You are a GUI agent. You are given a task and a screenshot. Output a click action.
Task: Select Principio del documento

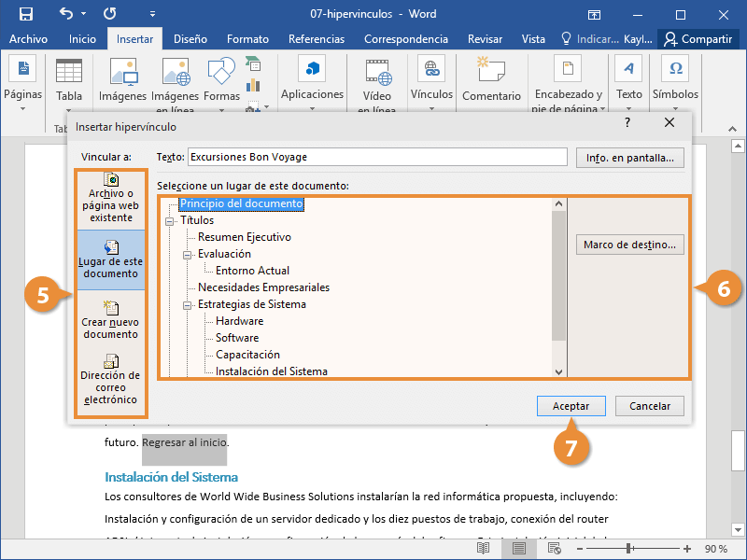(x=241, y=203)
